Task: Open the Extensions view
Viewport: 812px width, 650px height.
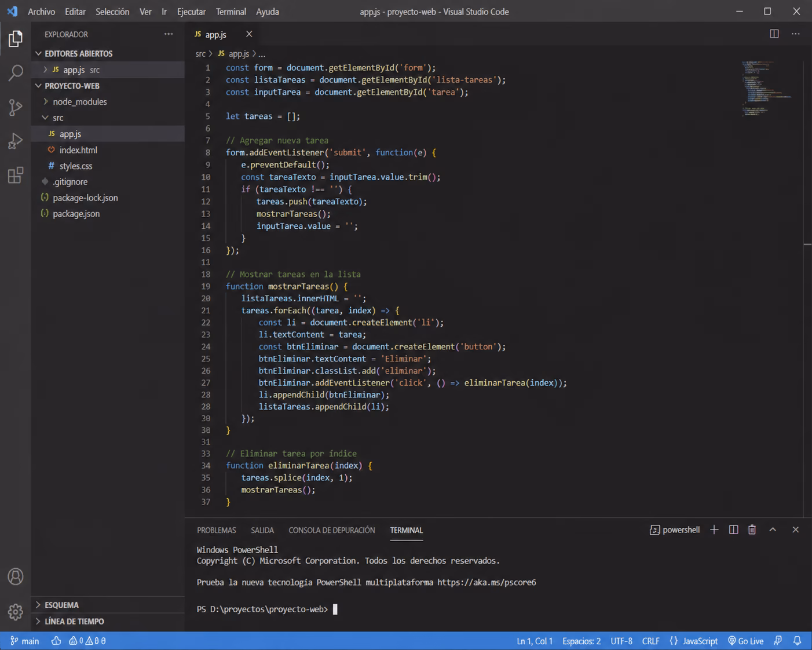Action: click(x=16, y=175)
